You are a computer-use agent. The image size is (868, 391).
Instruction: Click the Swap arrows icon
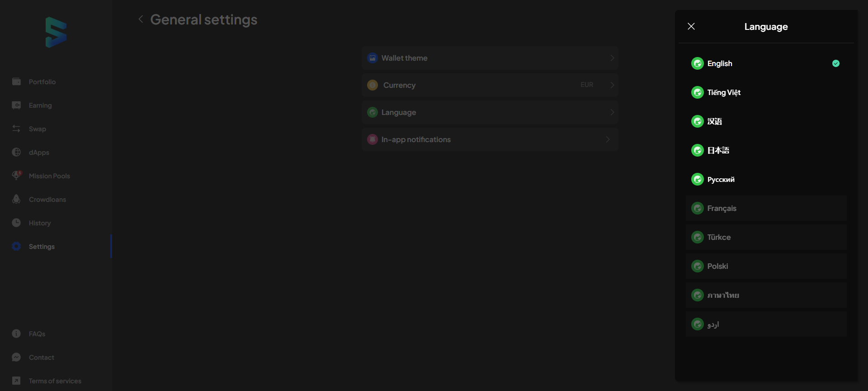pos(16,129)
